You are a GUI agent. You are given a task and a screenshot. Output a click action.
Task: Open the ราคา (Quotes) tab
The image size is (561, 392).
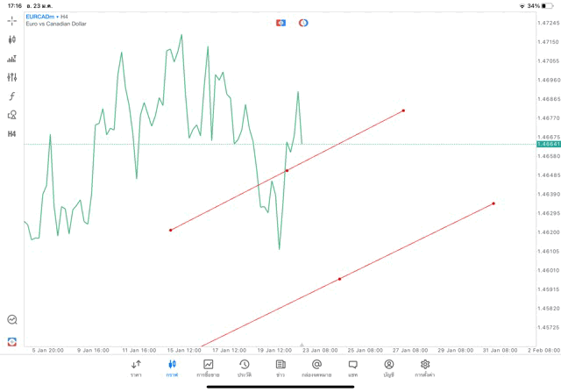pos(136,368)
